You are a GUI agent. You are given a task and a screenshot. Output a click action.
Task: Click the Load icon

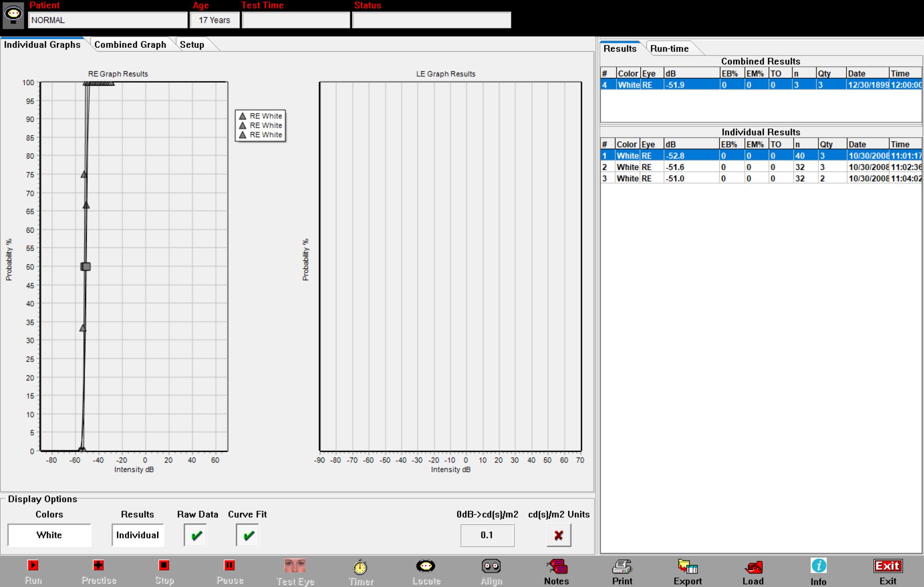pos(753,567)
